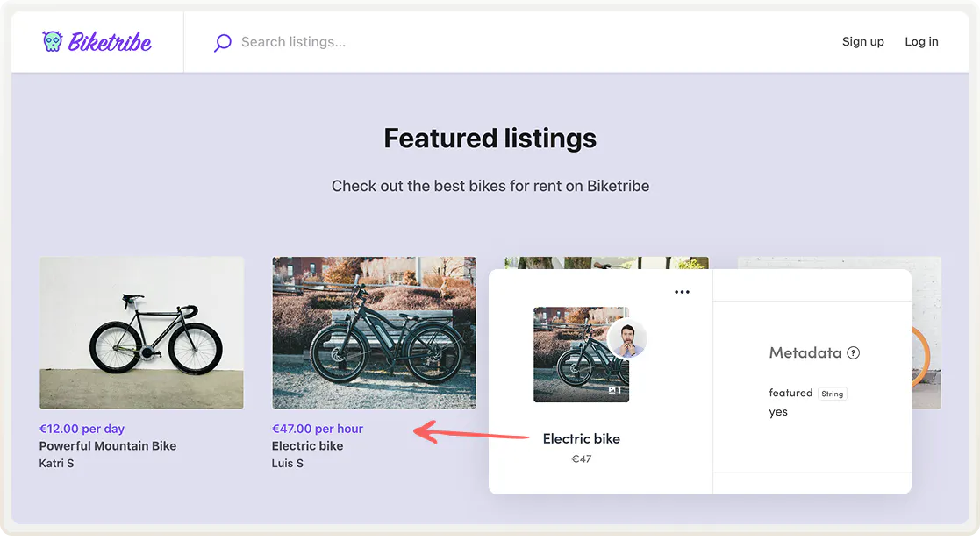This screenshot has width=980, height=540.
Task: Click the €12.00 per day price
Action: (x=82, y=429)
